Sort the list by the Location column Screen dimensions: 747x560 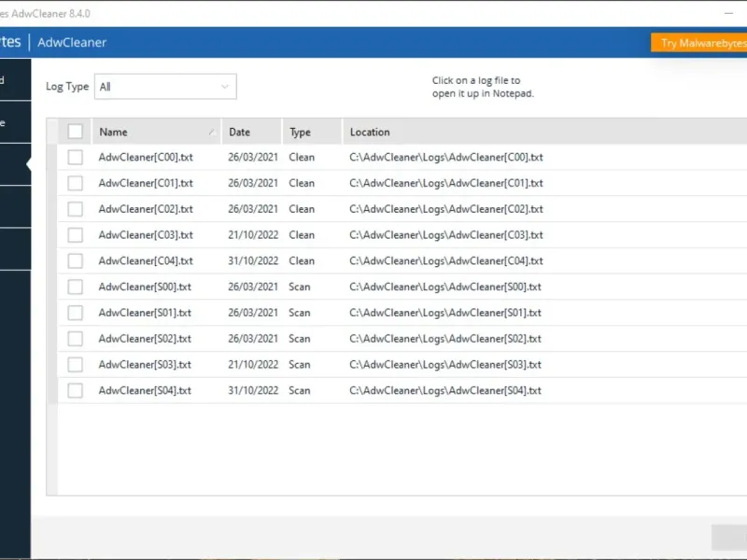pos(544,132)
